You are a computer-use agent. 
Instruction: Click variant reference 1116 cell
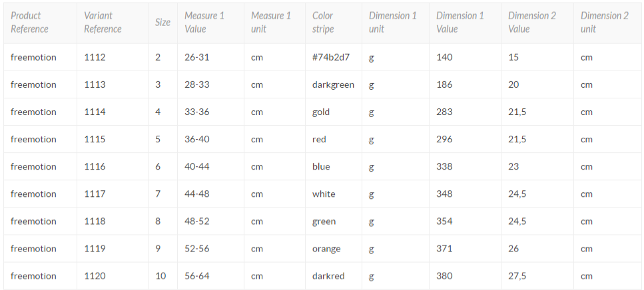pyautogui.click(x=95, y=166)
